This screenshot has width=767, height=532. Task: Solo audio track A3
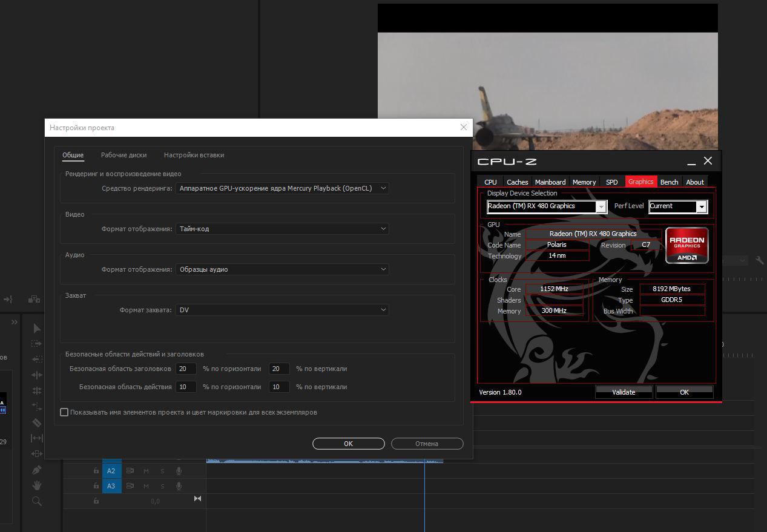coord(162,486)
